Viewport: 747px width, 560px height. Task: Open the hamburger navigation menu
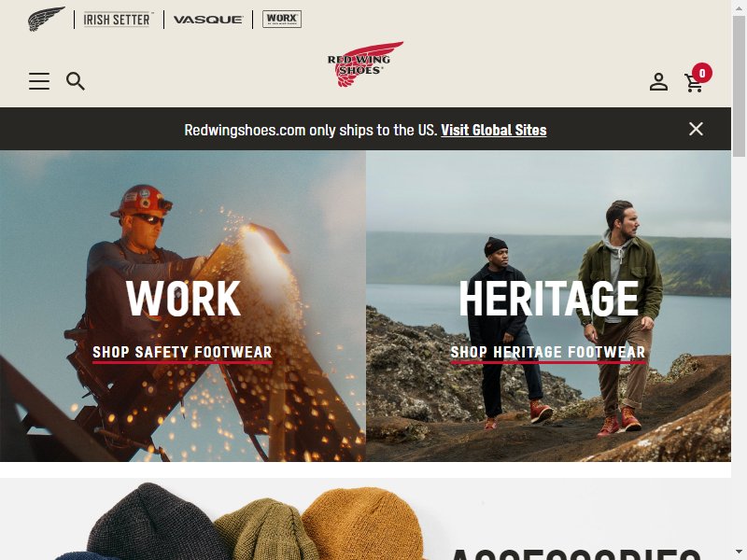(x=39, y=81)
